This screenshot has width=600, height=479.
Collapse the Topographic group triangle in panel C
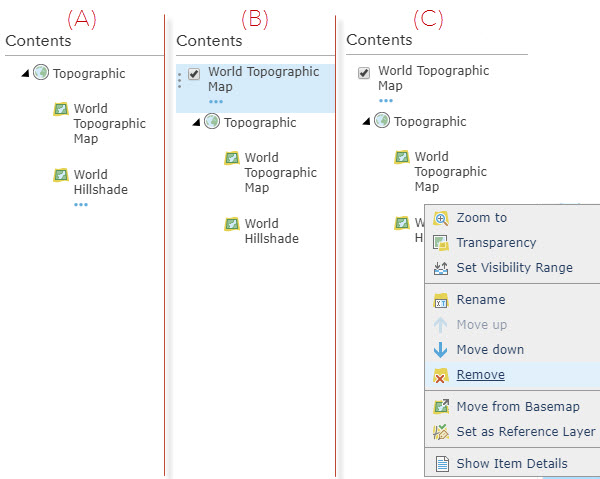pyautogui.click(x=365, y=121)
